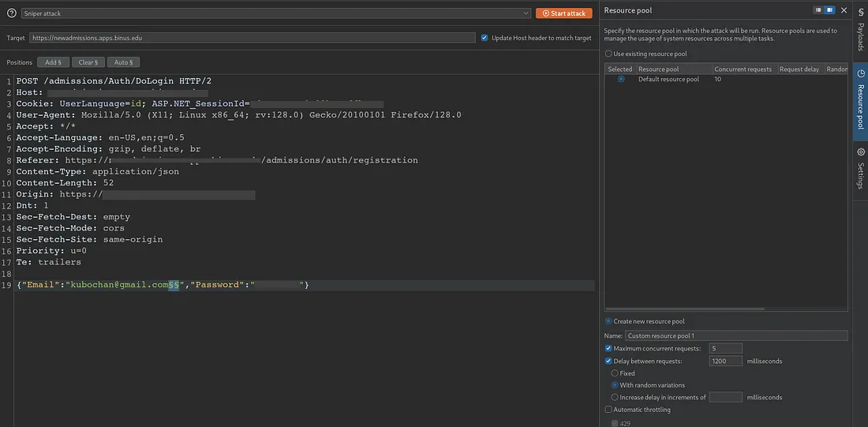Select Create new resource pool option
This screenshot has height=427, width=868.
tap(608, 321)
